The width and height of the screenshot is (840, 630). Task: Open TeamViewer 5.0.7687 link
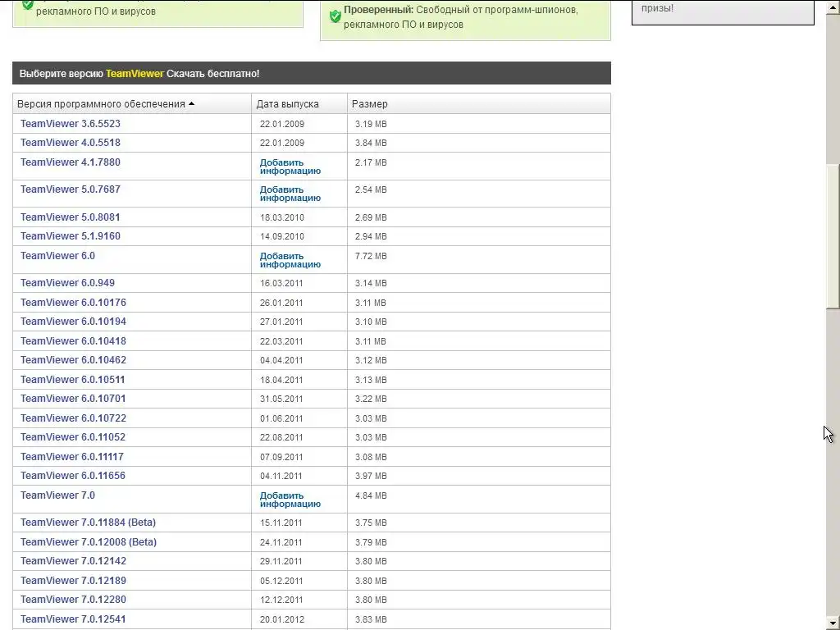[x=71, y=189]
